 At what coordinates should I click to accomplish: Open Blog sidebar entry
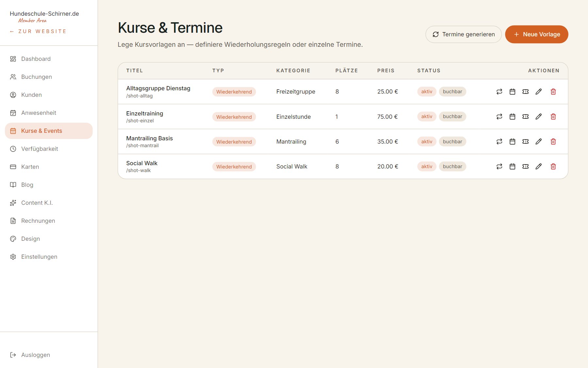pos(49,185)
